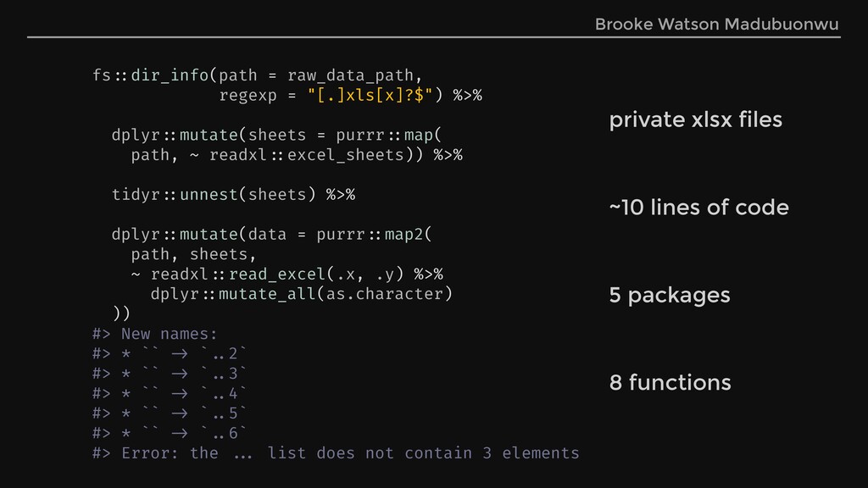Click purrr::map2( in the code
This screenshot has width=868, height=488.
click(x=374, y=235)
